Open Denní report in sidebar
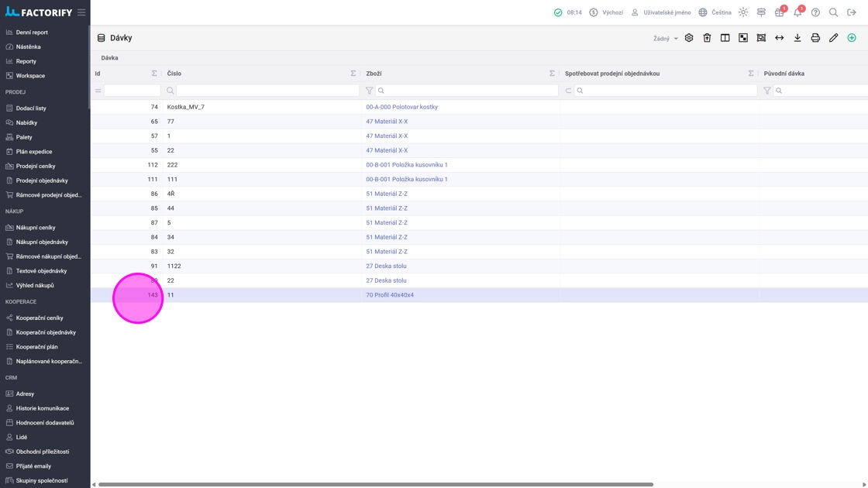Viewport: 868px width, 488px height. [x=32, y=32]
